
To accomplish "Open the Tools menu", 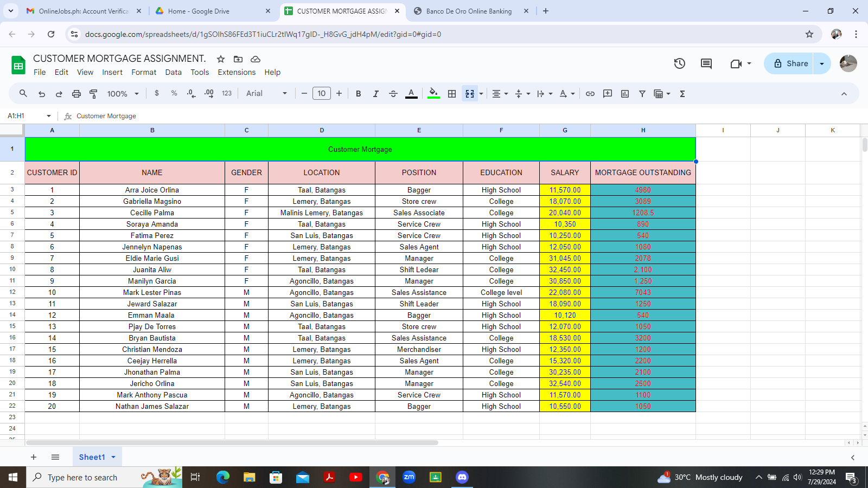I will click(x=200, y=72).
